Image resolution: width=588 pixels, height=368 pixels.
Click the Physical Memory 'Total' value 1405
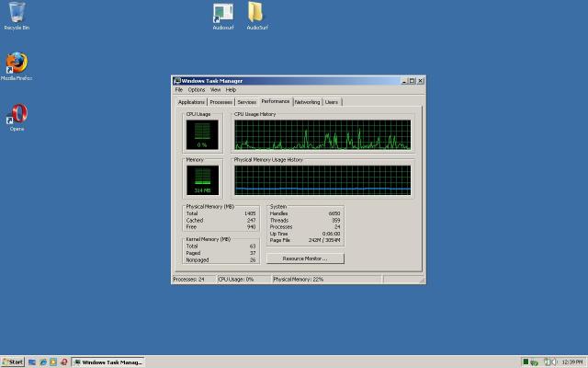click(x=250, y=213)
